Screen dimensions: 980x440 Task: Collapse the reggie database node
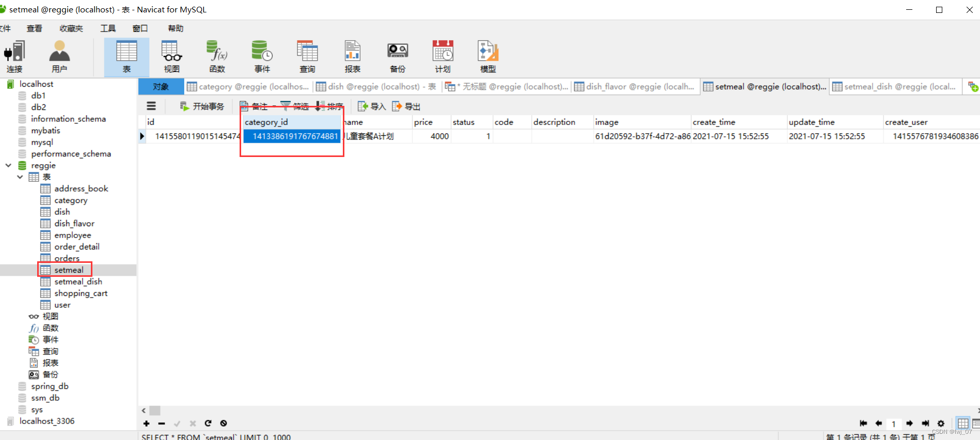(9, 165)
